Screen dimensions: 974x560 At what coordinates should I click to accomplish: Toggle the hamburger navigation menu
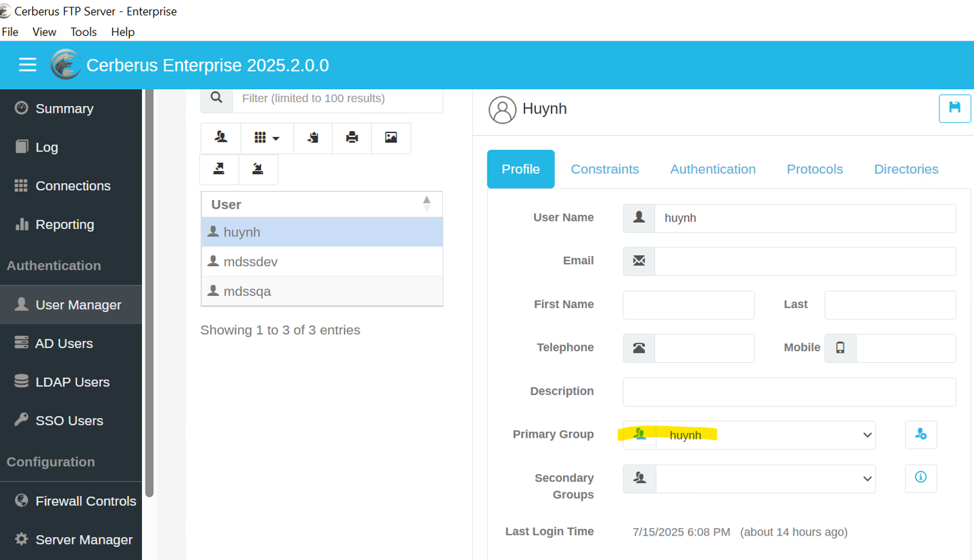27,65
